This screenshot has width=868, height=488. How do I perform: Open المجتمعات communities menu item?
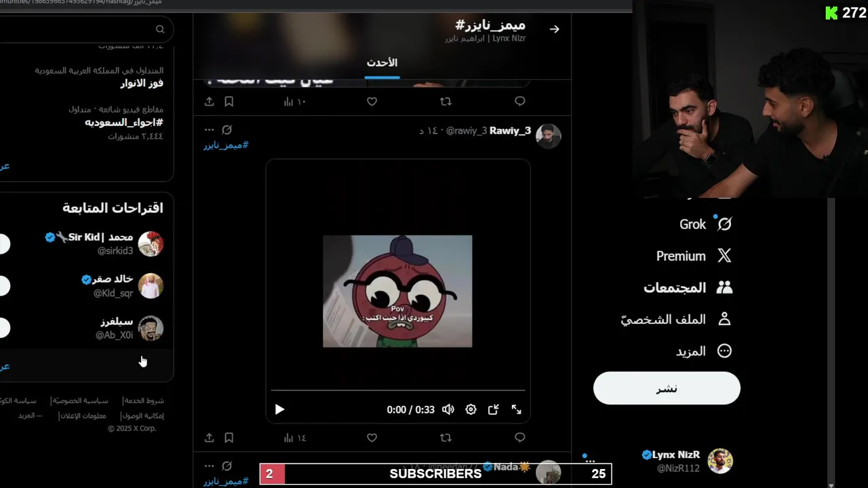pos(688,287)
